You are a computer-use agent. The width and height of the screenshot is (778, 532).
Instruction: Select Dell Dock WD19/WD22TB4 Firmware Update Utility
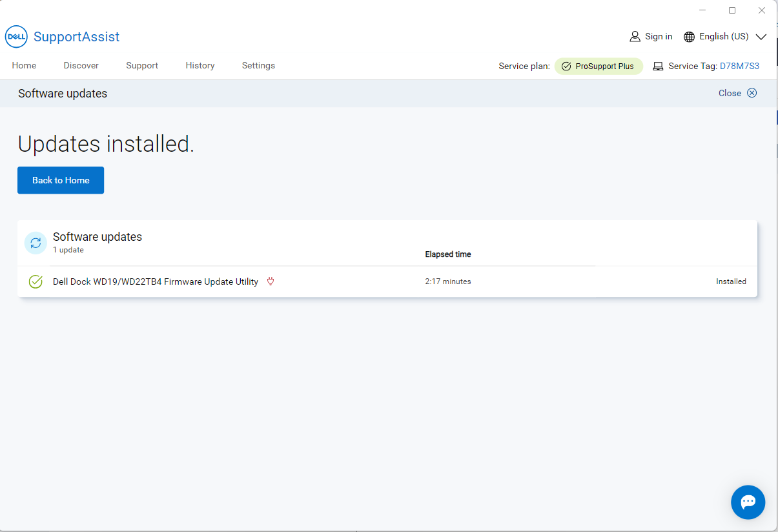click(156, 281)
